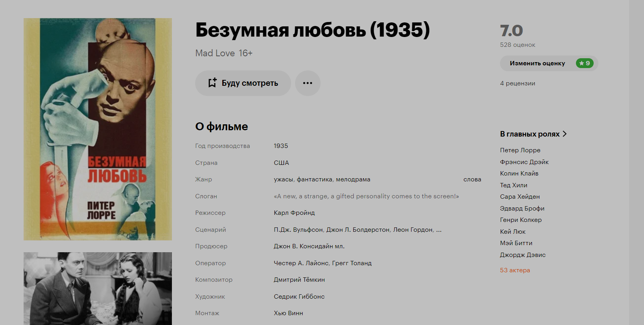Open actor Кей Люк
Image resolution: width=644 pixels, height=325 pixels.
(x=513, y=231)
